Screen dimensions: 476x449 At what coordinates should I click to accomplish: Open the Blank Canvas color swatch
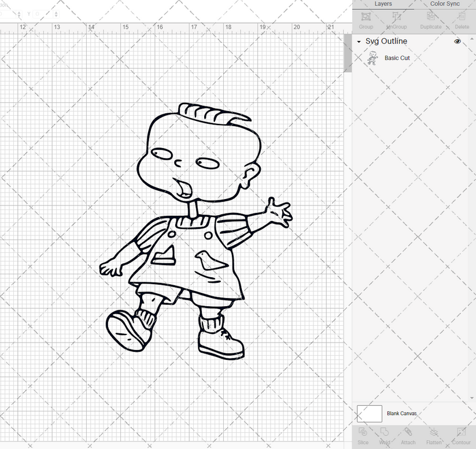(x=369, y=414)
